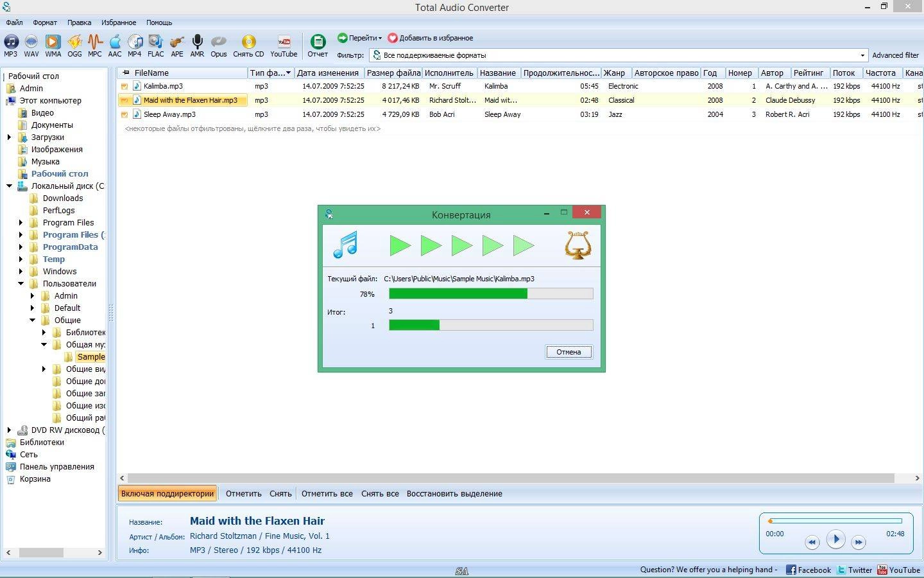Sort by Дата изменения column header
Image resolution: width=924 pixels, height=578 pixels.
pyautogui.click(x=328, y=73)
